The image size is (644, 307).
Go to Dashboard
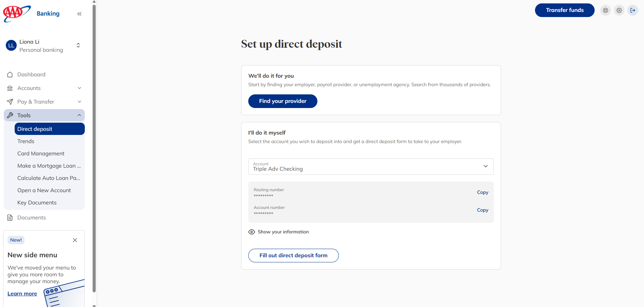tap(31, 75)
